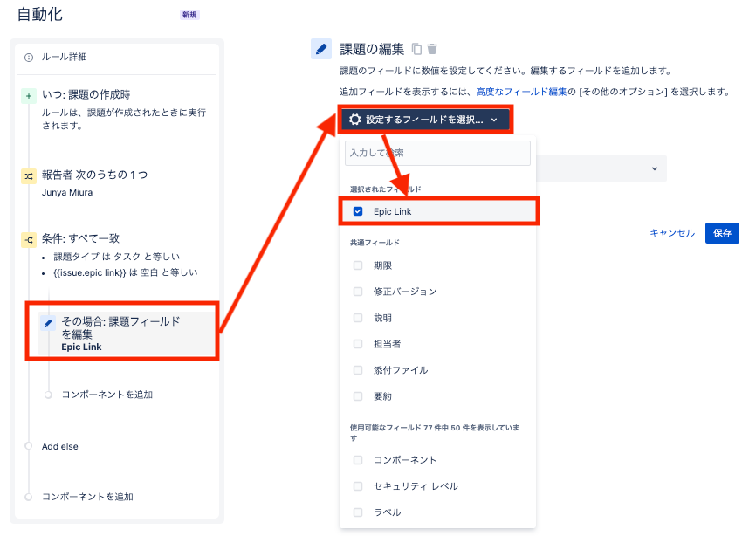
Task: Click the 保存 button
Action: [x=722, y=233]
